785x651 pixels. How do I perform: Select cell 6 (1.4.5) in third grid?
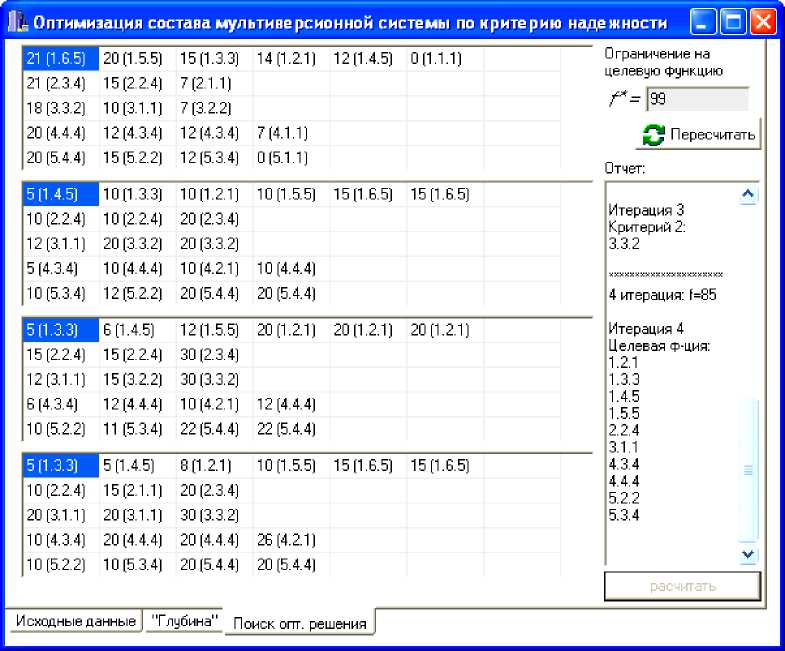pyautogui.click(x=136, y=331)
